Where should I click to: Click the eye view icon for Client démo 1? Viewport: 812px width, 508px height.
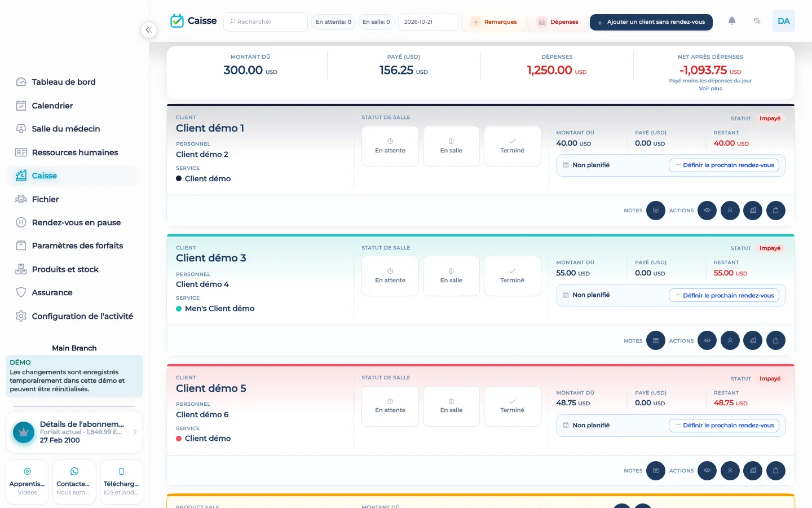coord(707,211)
